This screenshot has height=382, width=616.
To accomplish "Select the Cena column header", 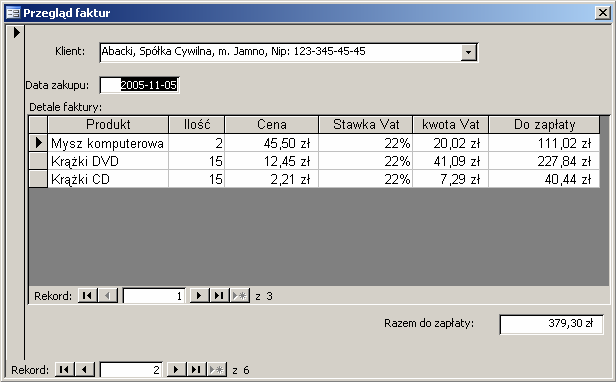I will click(271, 125).
